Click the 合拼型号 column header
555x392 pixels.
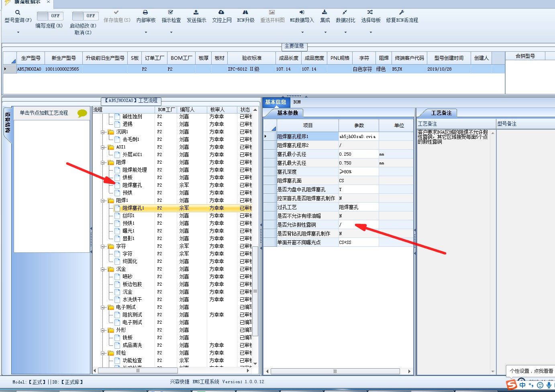coord(525,56)
